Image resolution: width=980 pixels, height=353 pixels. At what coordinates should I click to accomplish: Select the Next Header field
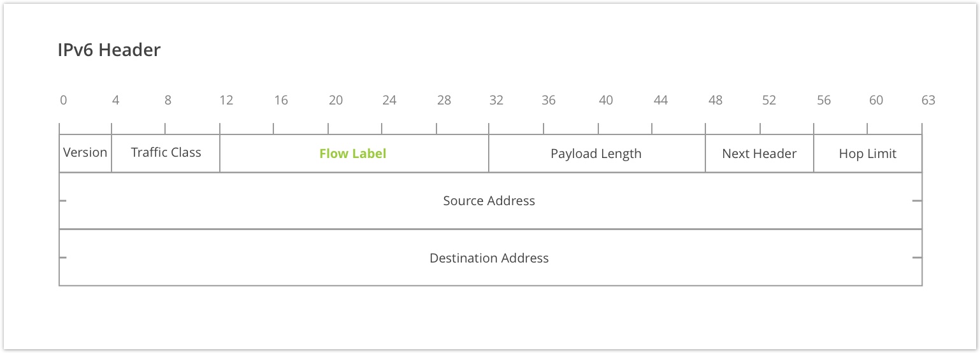[759, 154]
